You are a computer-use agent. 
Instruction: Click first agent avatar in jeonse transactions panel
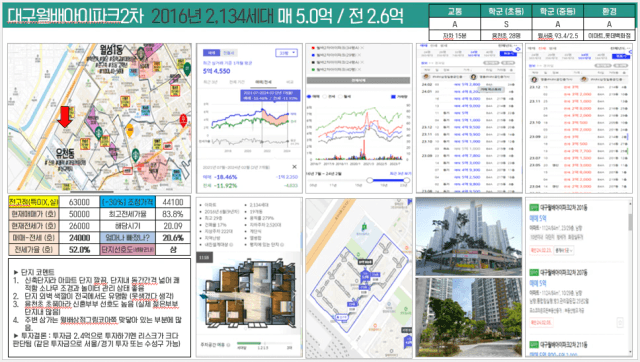(x=534, y=79)
